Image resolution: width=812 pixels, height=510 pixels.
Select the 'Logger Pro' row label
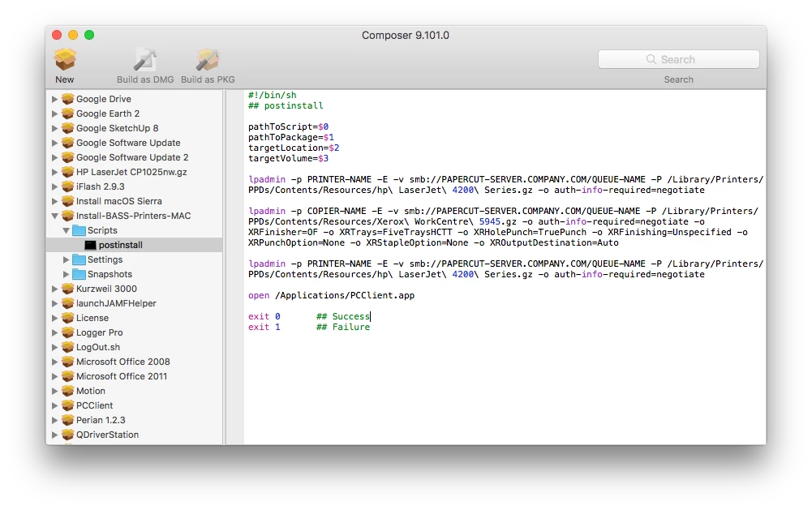(100, 332)
